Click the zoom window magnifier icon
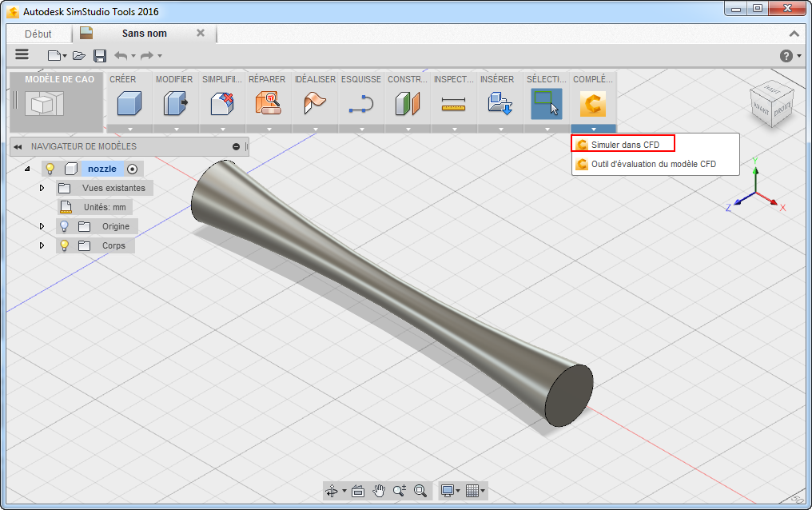Viewport: 812px width, 510px height. pos(420,490)
